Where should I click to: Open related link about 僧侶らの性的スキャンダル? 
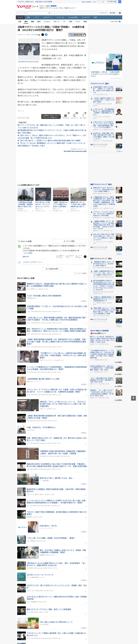(x=51, y=137)
